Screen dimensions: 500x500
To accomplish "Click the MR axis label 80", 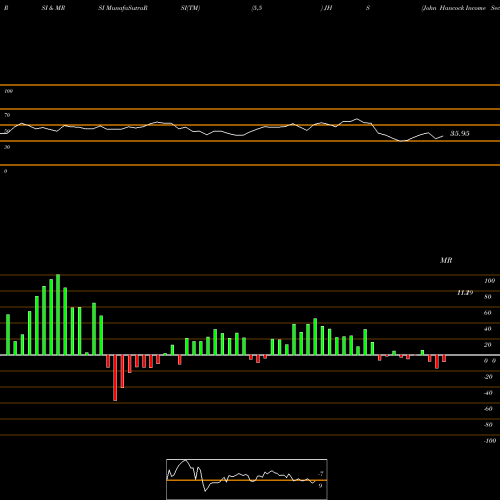I will point(488,297).
